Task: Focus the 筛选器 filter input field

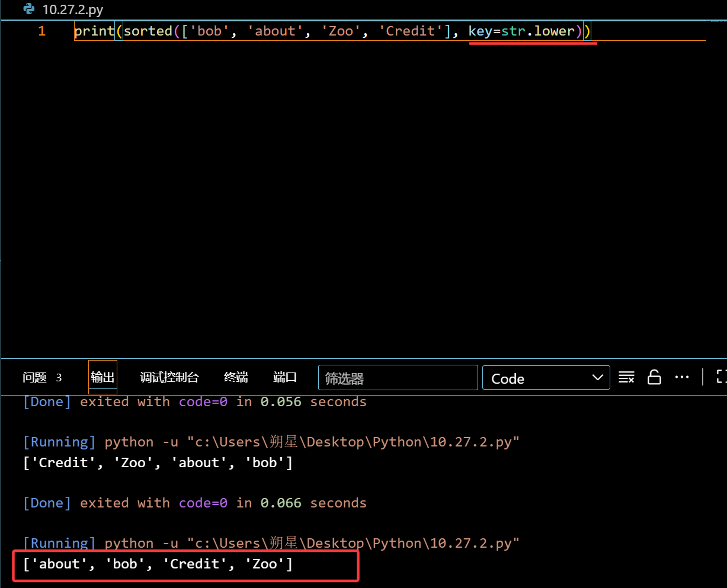Action: [x=398, y=378]
